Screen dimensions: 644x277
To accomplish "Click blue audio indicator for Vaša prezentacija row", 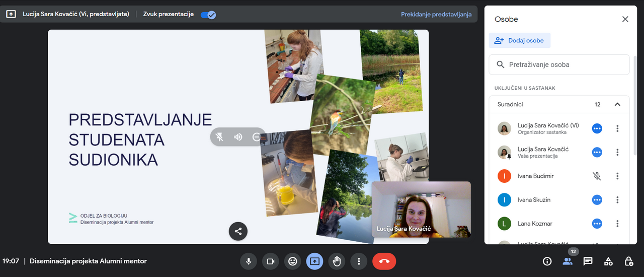I will click(597, 152).
